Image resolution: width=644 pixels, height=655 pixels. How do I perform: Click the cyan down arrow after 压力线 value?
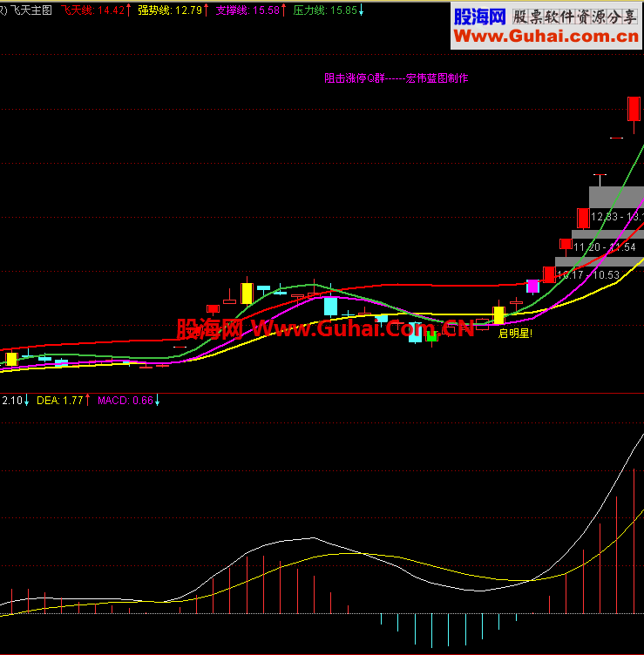[361, 10]
